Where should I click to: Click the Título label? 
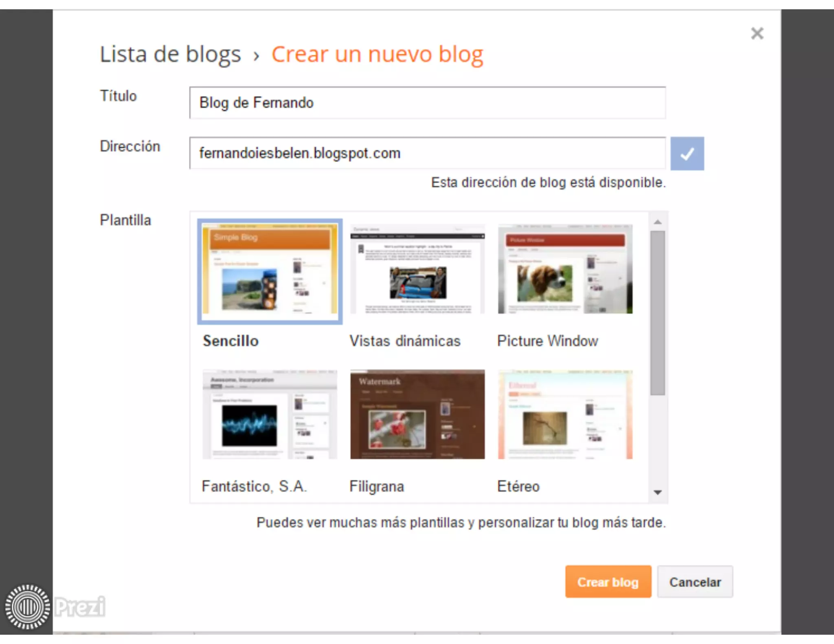coord(118,96)
